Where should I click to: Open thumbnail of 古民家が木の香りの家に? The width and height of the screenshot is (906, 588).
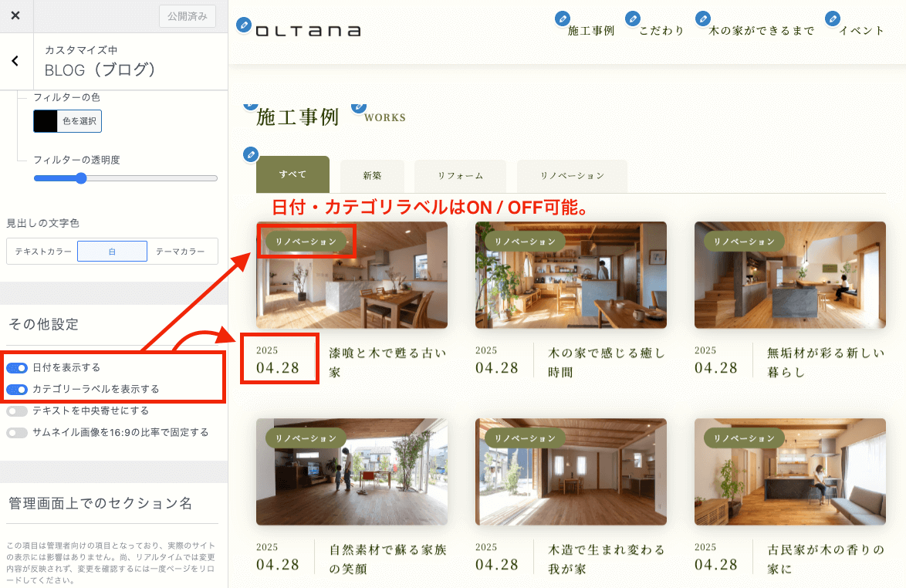tap(790, 472)
